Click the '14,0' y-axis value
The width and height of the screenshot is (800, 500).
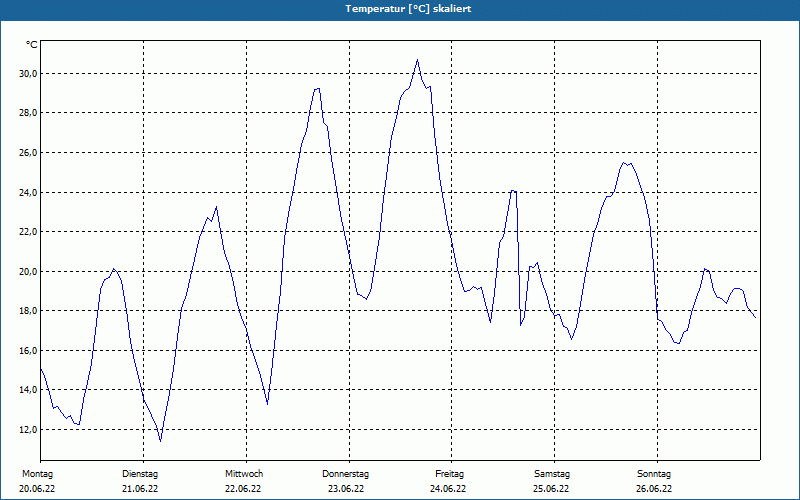click(x=28, y=390)
